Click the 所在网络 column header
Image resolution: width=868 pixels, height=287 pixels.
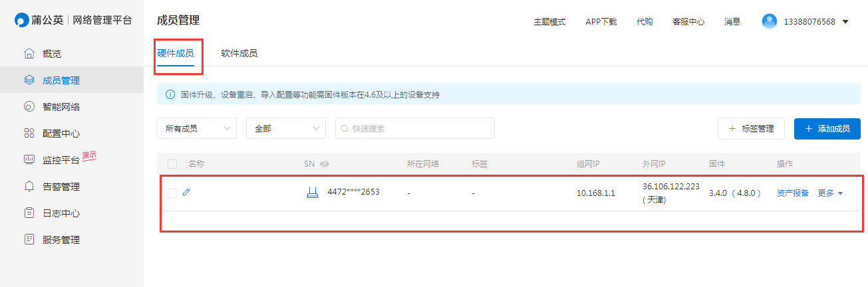[x=423, y=164]
